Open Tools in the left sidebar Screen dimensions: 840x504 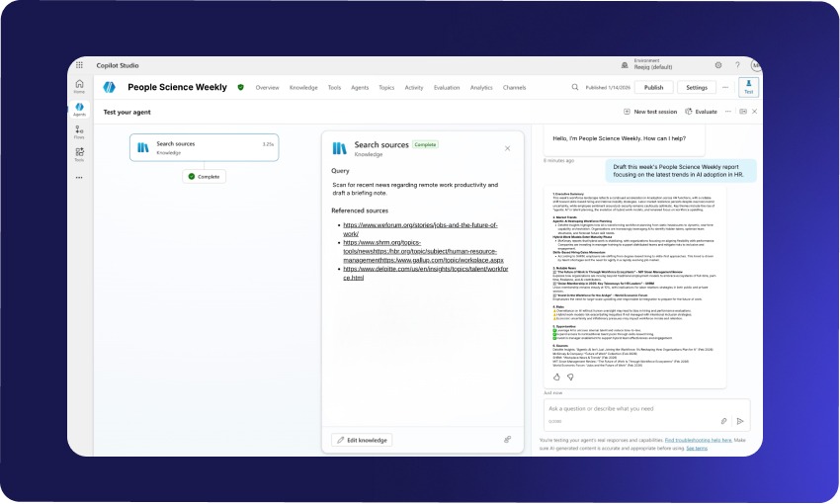[79, 153]
